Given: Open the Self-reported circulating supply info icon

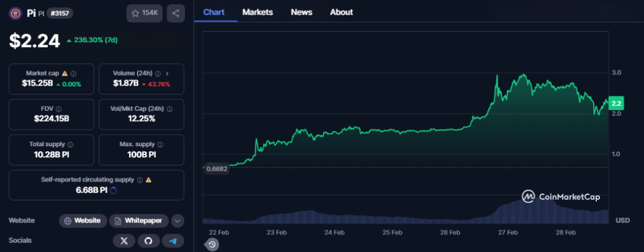Looking at the screenshot, I should pos(140,180).
